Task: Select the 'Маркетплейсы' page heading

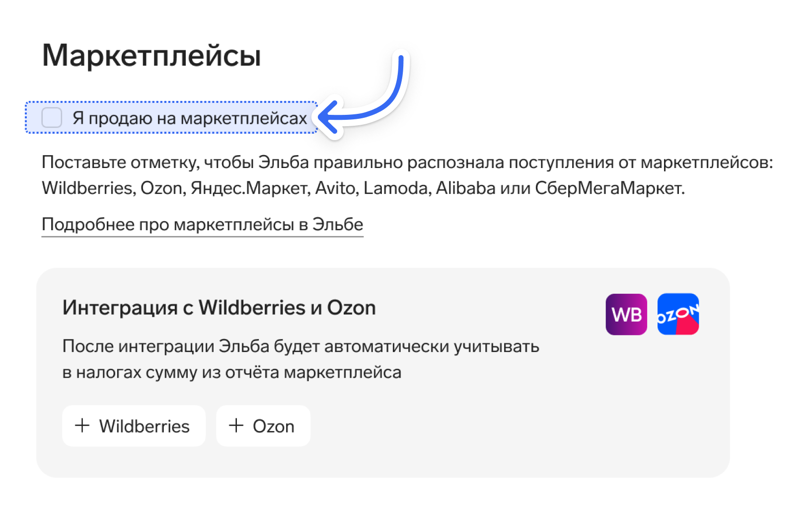Action: click(x=151, y=55)
